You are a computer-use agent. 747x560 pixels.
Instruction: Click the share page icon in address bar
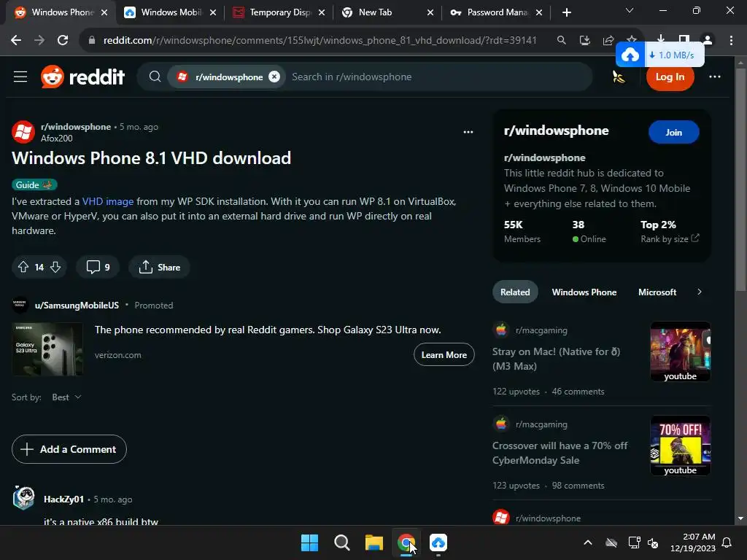tap(608, 40)
